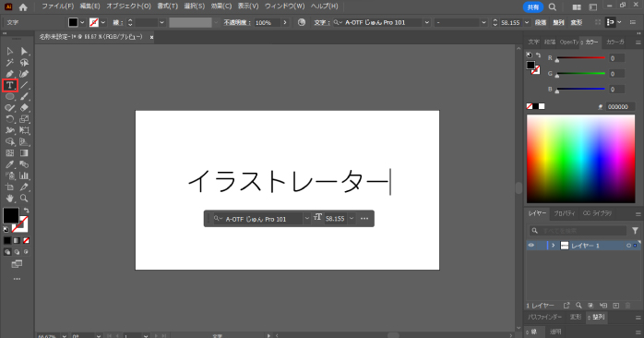The height and width of the screenshot is (338, 644).
Task: Set toolbox paint mode to Color
Action: tap(7, 240)
